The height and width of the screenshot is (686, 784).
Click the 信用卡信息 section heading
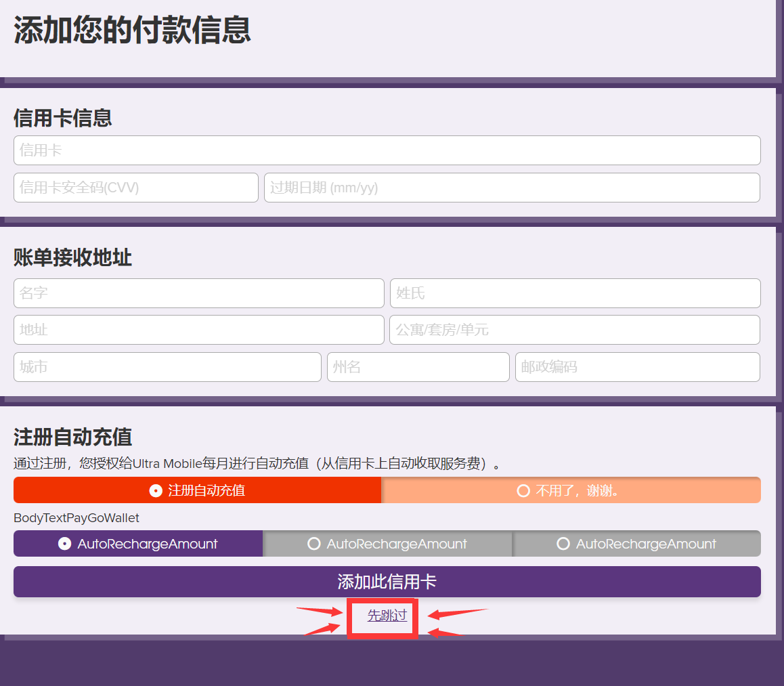(x=63, y=118)
